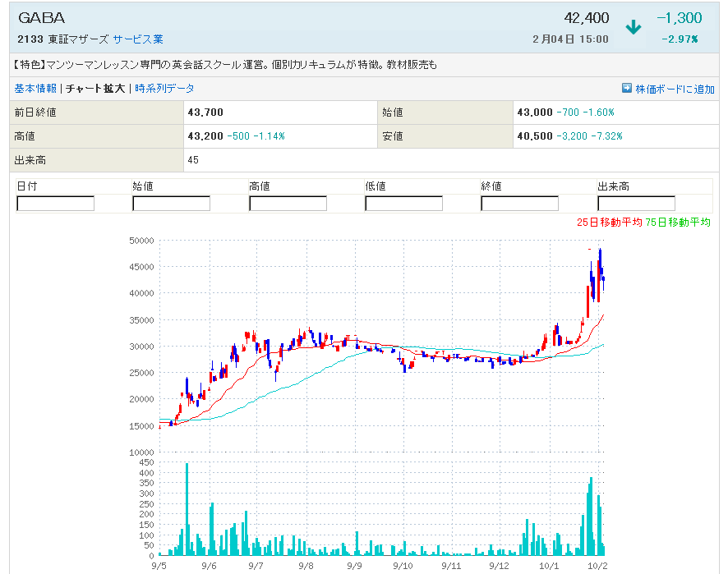Click the tallest volume bar after 9/5
Viewport: 728px width, 574px height.
(187, 509)
